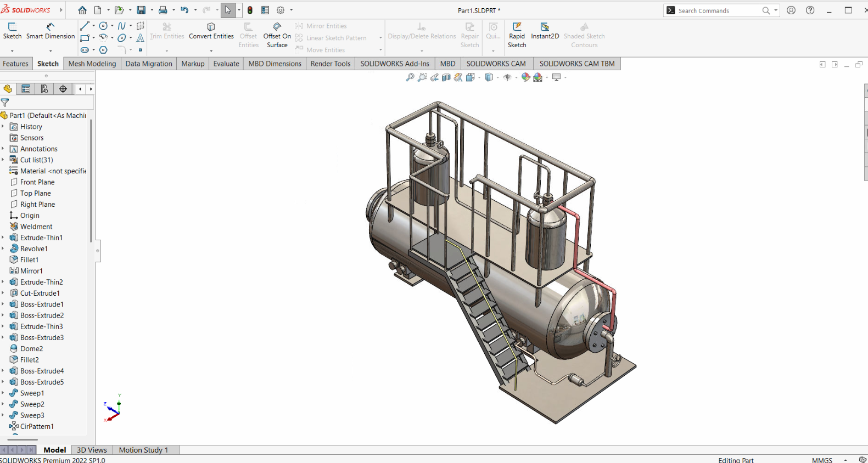Open the DimXpertManager crosshair tab
The image size is (868, 463).
pyautogui.click(x=63, y=89)
